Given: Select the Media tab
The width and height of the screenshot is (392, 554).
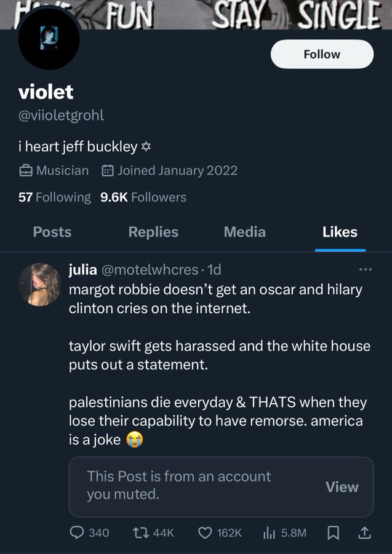Looking at the screenshot, I should pos(245,232).
